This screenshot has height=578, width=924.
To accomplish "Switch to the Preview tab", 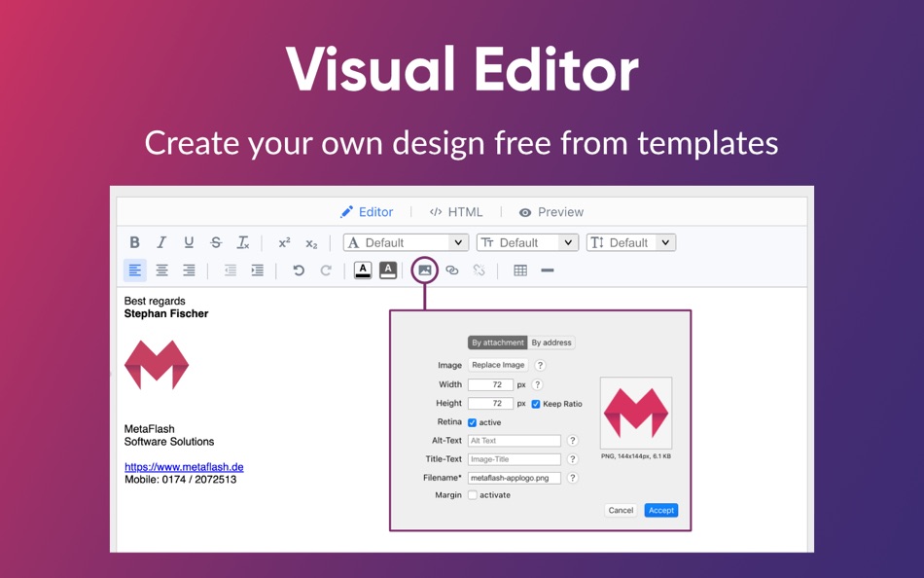I will [551, 212].
